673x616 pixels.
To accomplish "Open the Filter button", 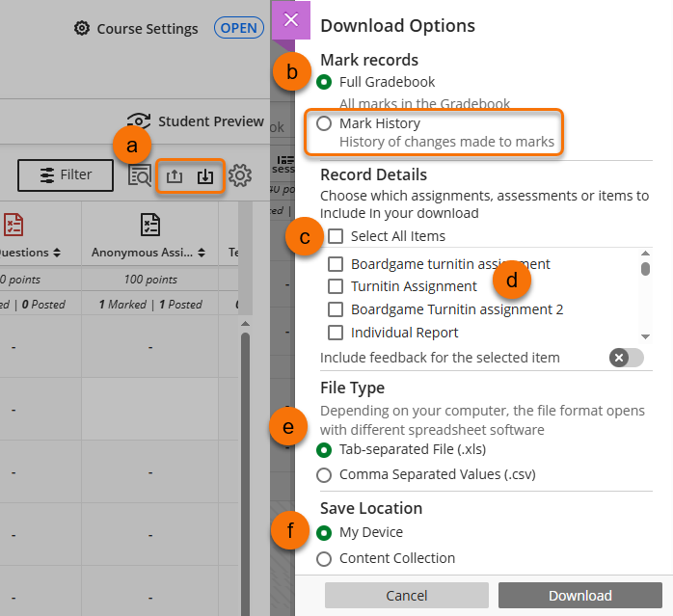I will click(x=66, y=175).
